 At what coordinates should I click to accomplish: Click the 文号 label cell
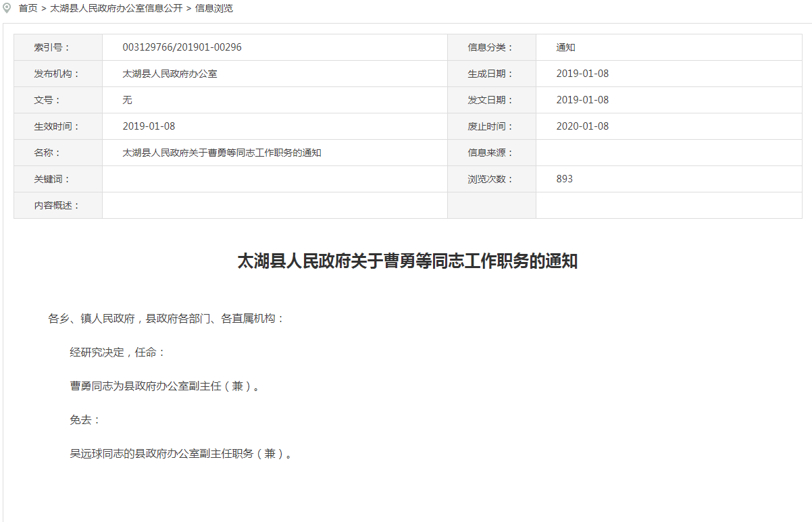pos(58,100)
